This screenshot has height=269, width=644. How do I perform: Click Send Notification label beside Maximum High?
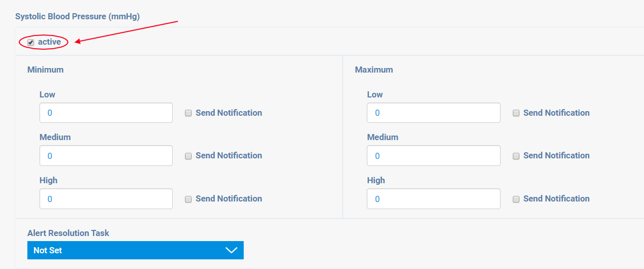[x=556, y=198]
